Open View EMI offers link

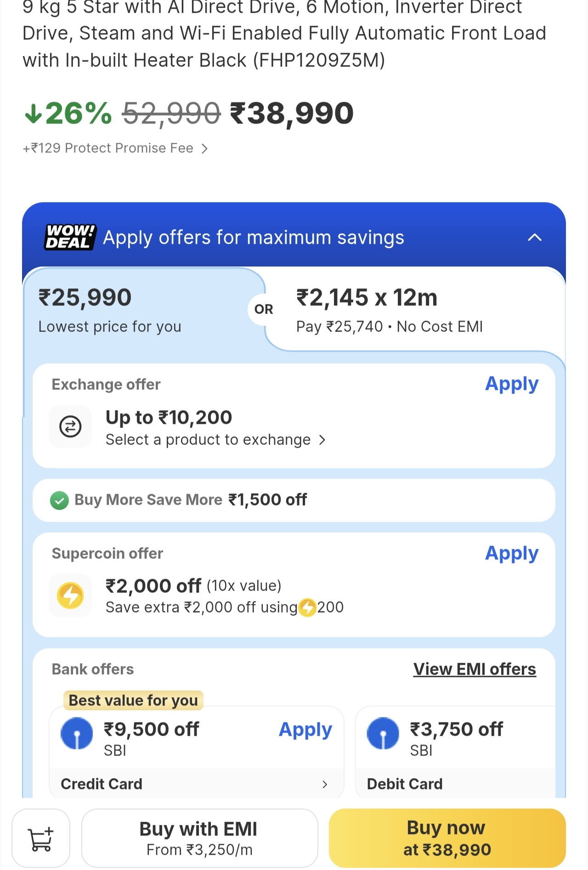(x=474, y=669)
